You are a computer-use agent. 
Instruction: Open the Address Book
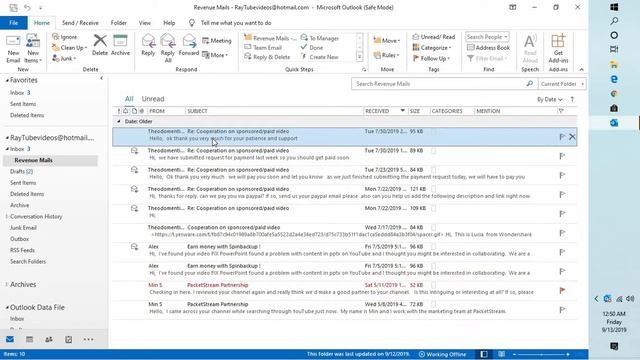(x=488, y=48)
